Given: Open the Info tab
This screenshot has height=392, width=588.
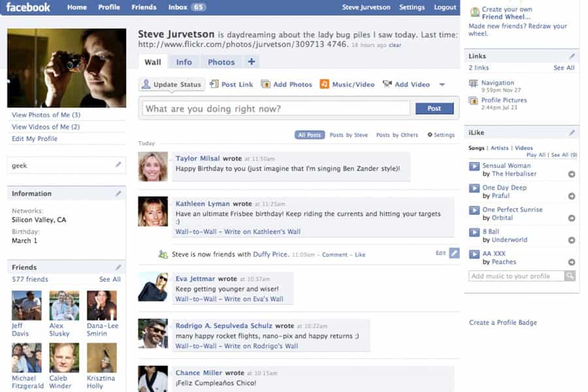Looking at the screenshot, I should pos(184,62).
